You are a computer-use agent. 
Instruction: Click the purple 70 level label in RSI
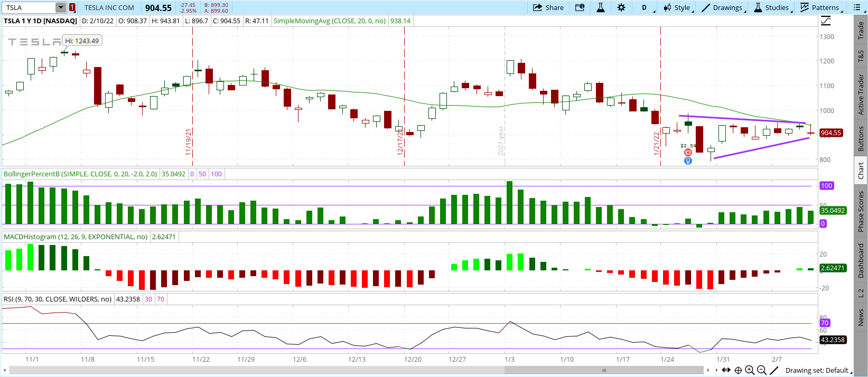tap(825, 323)
